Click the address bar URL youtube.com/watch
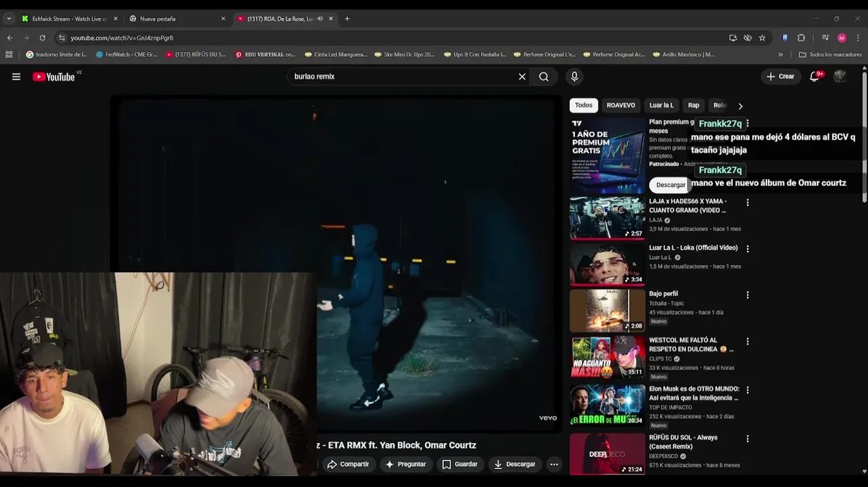The width and height of the screenshot is (868, 487). pos(122,38)
